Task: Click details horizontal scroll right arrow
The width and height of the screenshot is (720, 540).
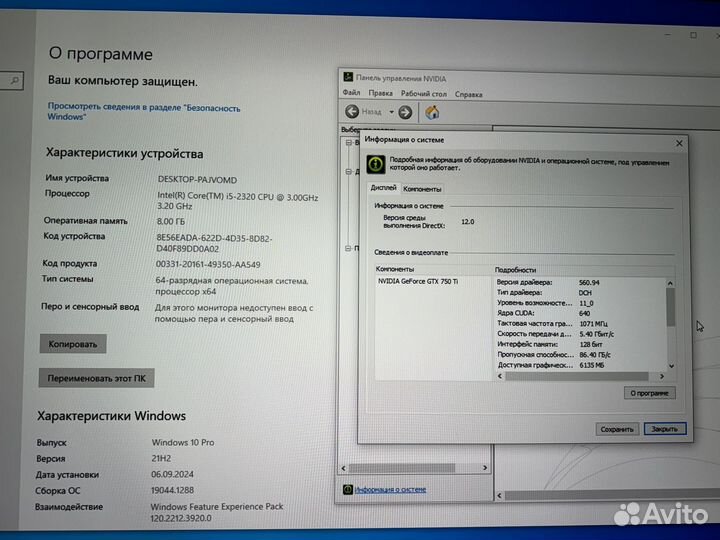Action: (x=662, y=376)
